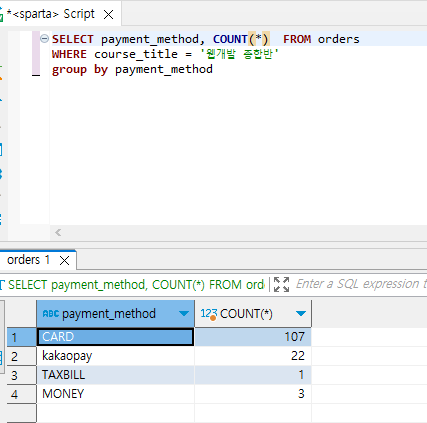This screenshot has width=427, height=423.
Task: Open the COUNT(*) column dropdown arrow
Action: tap(301, 313)
